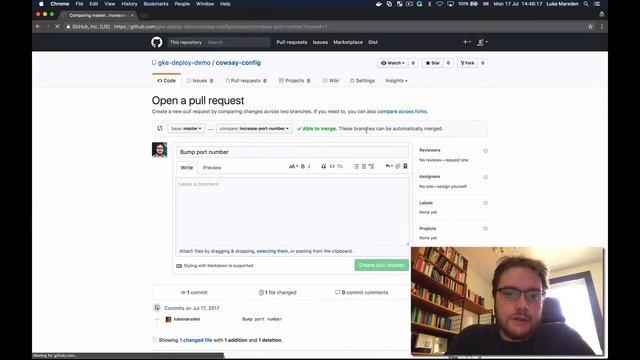
Task: Open the This repository search scope
Action: click(186, 42)
